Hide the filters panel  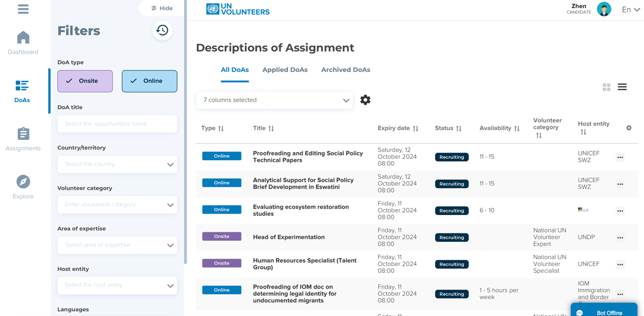[x=162, y=8]
